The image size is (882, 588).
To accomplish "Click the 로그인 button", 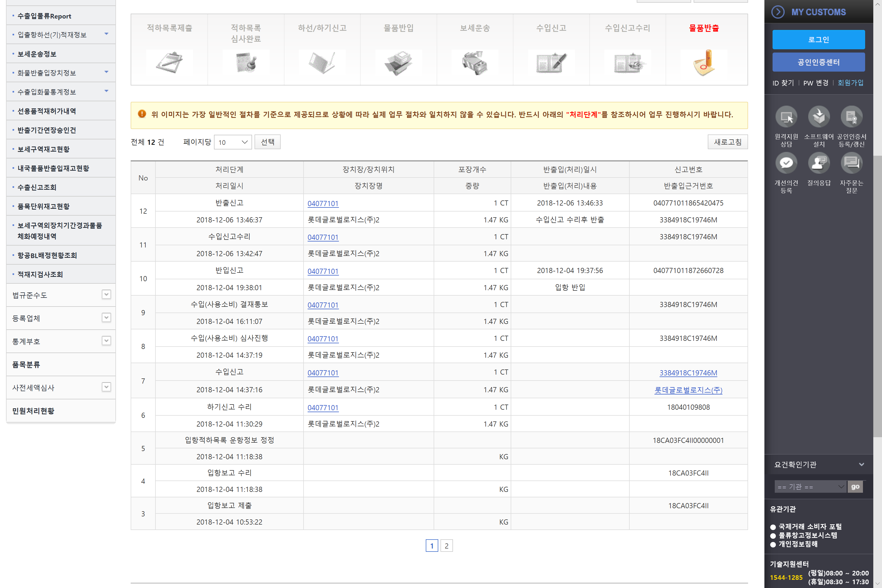I will pyautogui.click(x=819, y=39).
